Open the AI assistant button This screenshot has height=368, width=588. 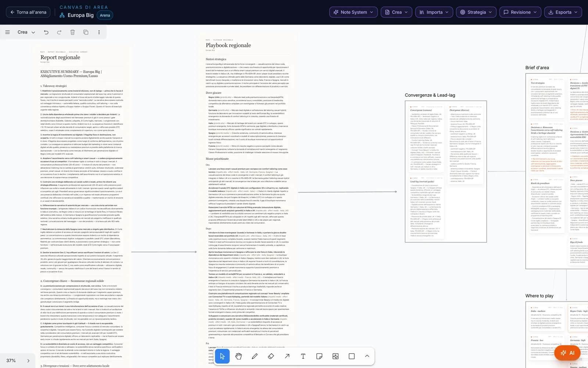[x=567, y=353]
